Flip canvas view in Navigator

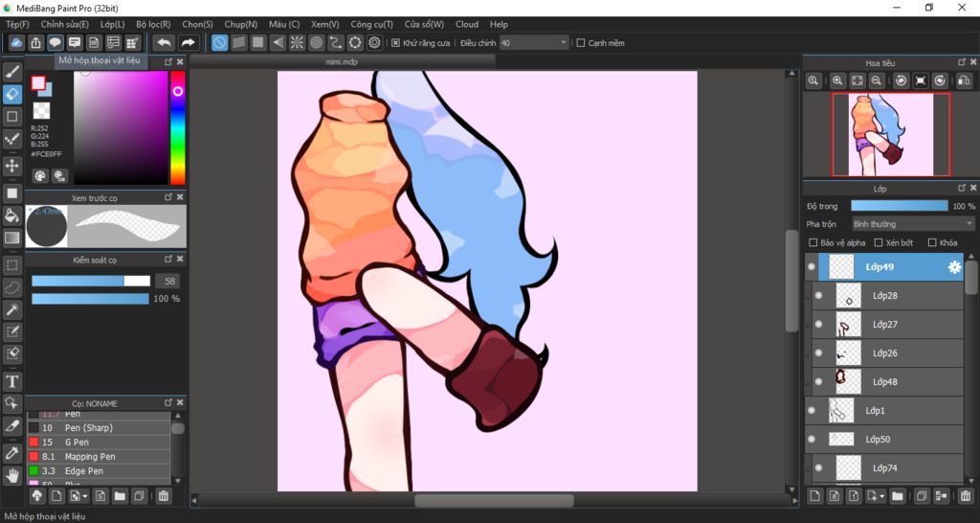pyautogui.click(x=963, y=80)
